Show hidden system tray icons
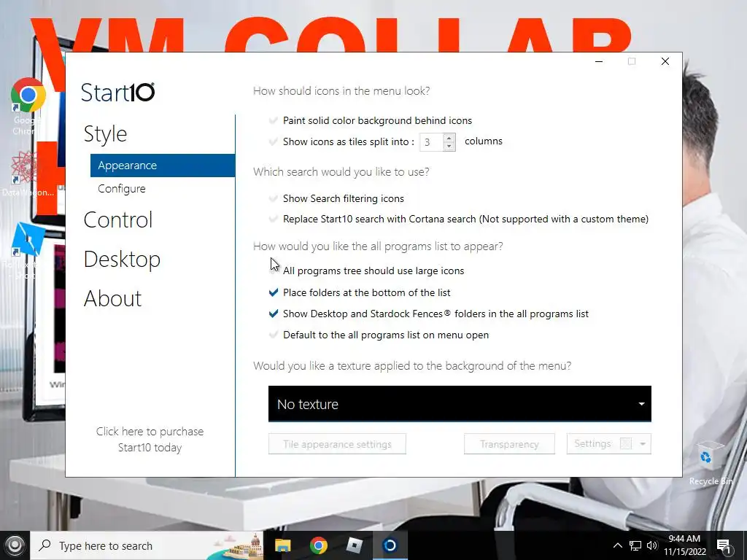Image resolution: width=747 pixels, height=560 pixels. (617, 545)
